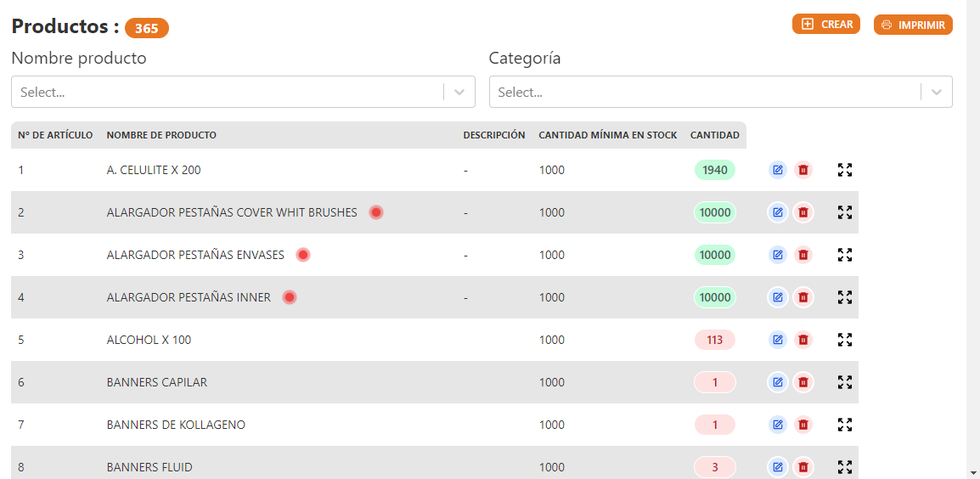Click edit icon for BANNERS FLUID row
This screenshot has height=479, width=980.
coord(777,467)
